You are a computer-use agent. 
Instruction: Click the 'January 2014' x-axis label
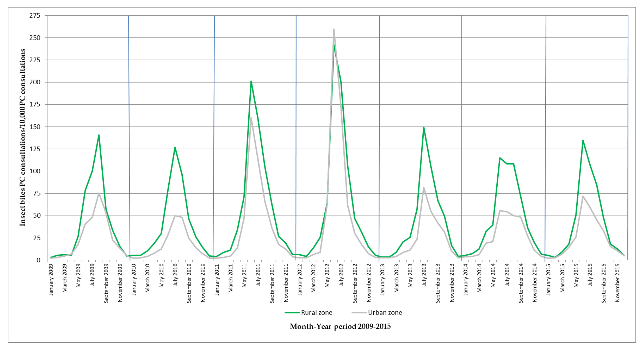tap(466, 280)
